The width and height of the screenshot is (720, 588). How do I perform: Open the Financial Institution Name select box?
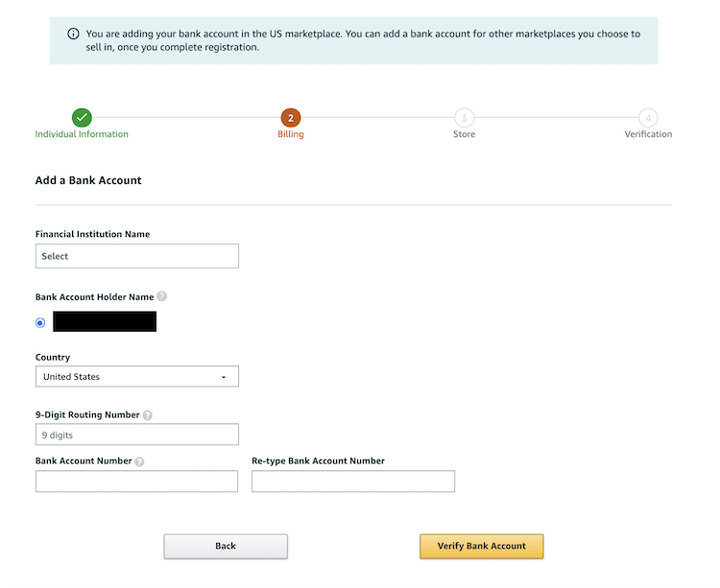[x=137, y=256]
